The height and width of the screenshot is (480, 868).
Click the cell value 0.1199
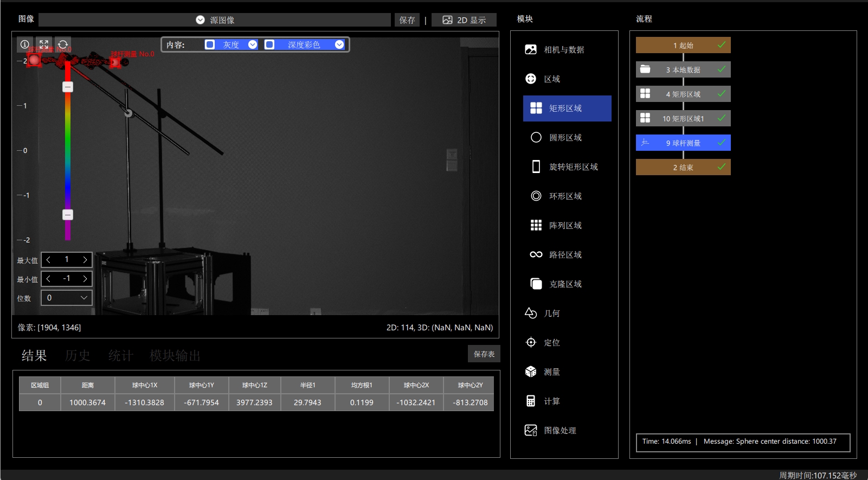[362, 402]
